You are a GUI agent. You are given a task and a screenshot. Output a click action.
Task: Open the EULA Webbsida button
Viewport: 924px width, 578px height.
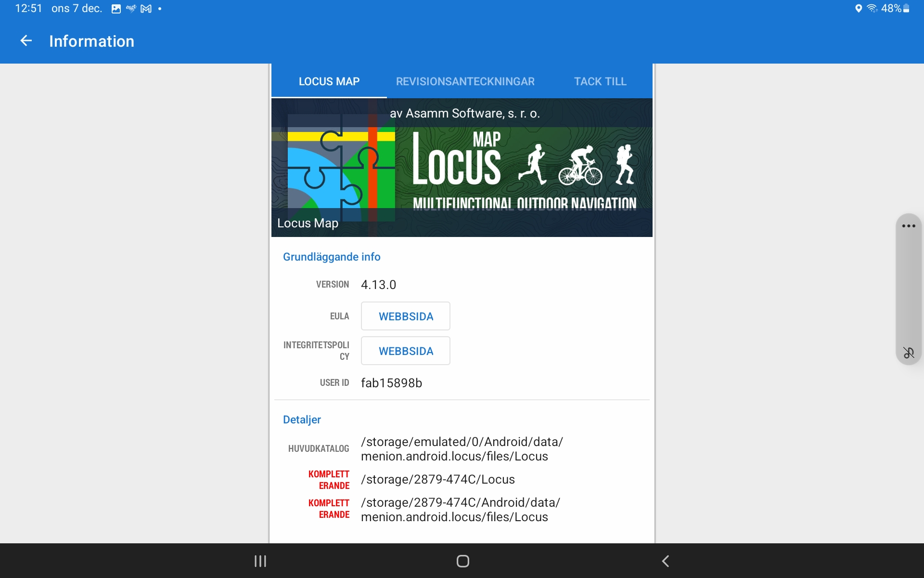pos(406,316)
